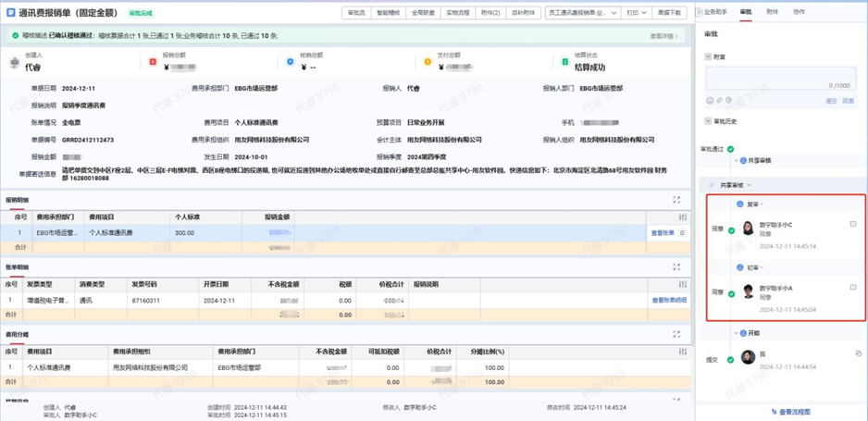The height and width of the screenshot is (421, 868).
Task: Switch to the 协作 tab in side panel
Action: pos(799,12)
